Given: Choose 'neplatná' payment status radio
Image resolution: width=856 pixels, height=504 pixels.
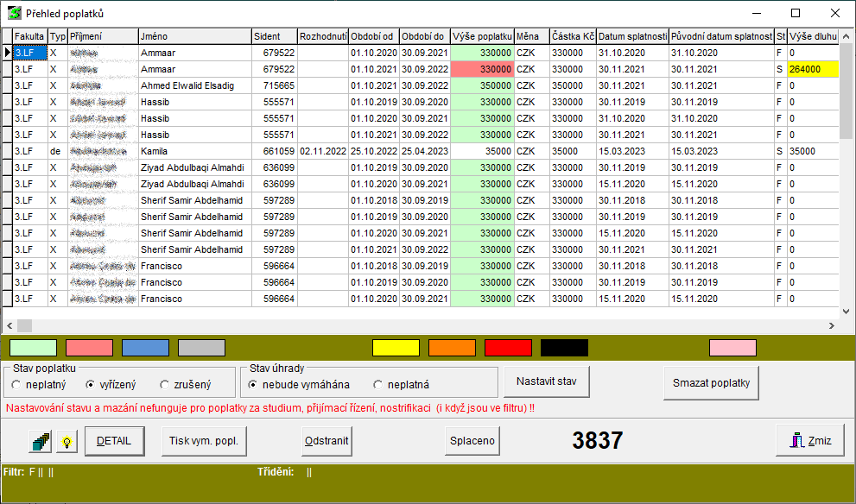Looking at the screenshot, I should (377, 385).
